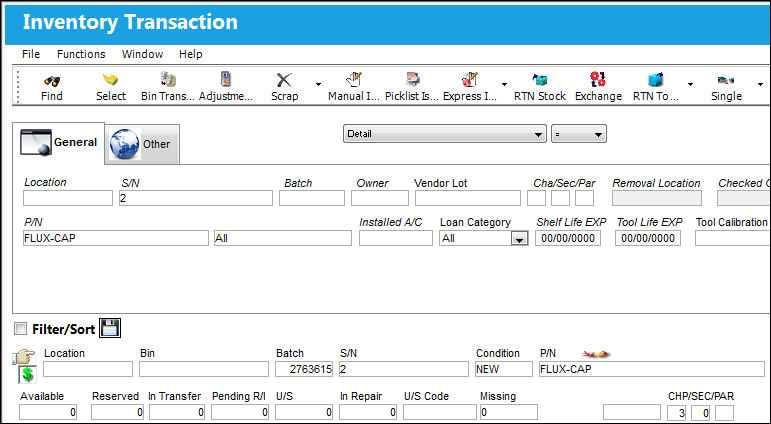The image size is (771, 424).
Task: Click the Shelf Life EXP date field
Action: 568,238
